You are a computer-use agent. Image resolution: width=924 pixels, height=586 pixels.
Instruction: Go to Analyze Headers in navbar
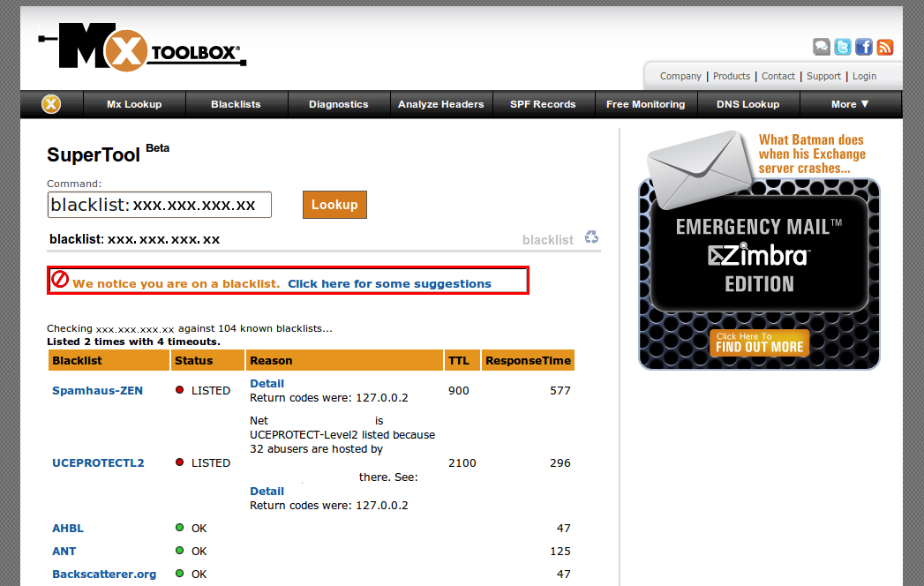click(440, 104)
